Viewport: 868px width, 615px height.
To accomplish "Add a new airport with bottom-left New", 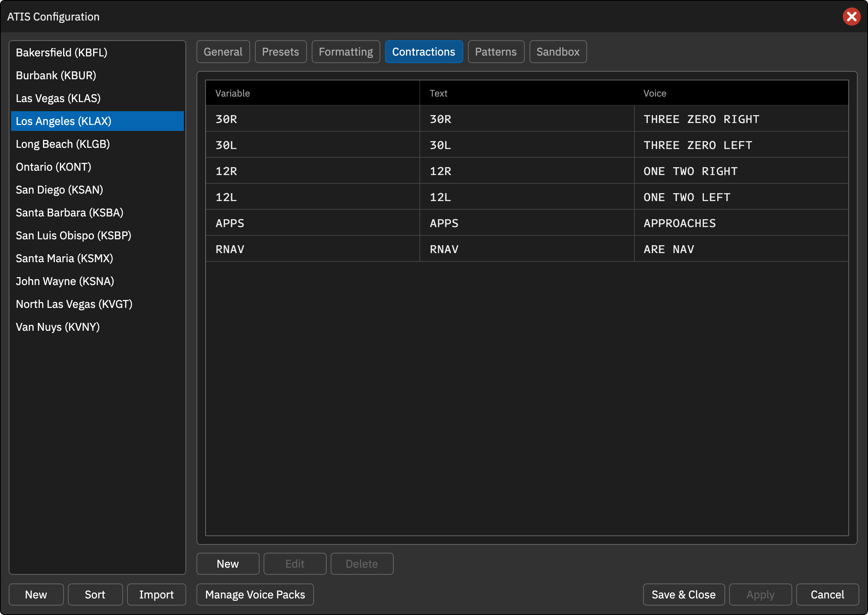I will pyautogui.click(x=36, y=594).
